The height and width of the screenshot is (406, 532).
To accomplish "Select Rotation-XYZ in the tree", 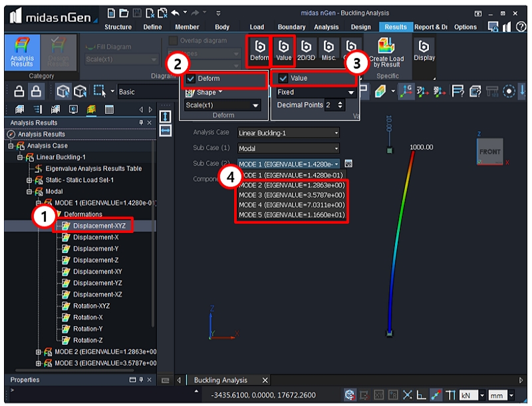I will click(x=91, y=306).
